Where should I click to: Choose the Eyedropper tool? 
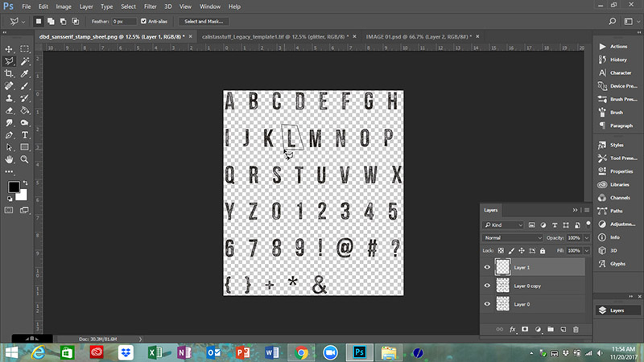pyautogui.click(x=25, y=73)
